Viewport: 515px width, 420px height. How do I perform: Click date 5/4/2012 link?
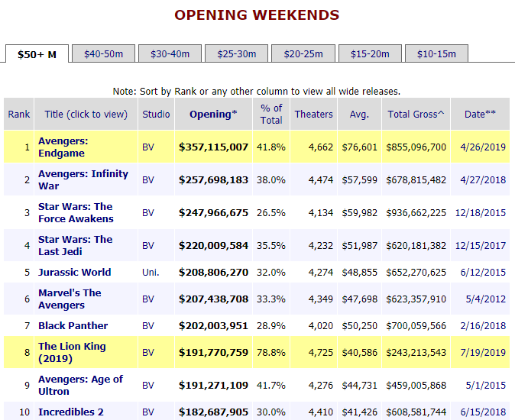(x=486, y=299)
